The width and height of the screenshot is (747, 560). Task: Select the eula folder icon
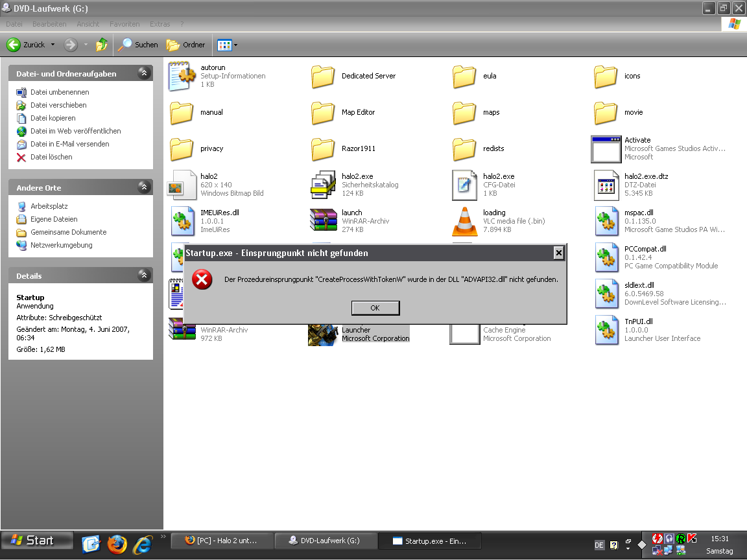click(464, 76)
